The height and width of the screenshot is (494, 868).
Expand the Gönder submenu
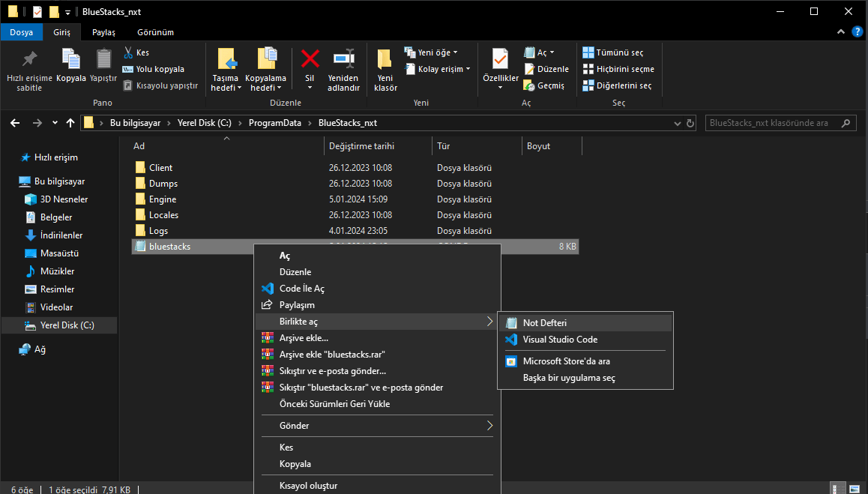378,426
